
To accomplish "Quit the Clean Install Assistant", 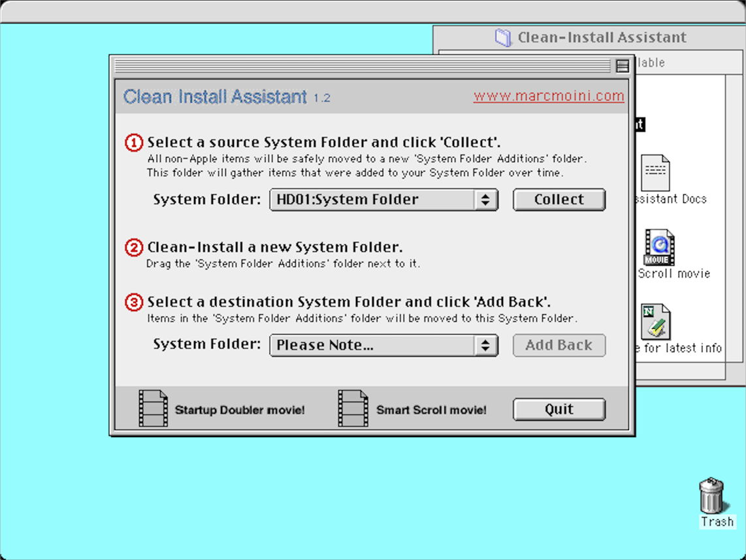I will [559, 410].
